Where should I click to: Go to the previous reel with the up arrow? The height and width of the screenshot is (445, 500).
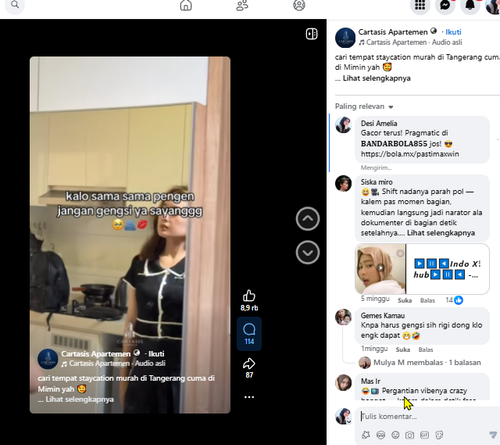[307, 219]
